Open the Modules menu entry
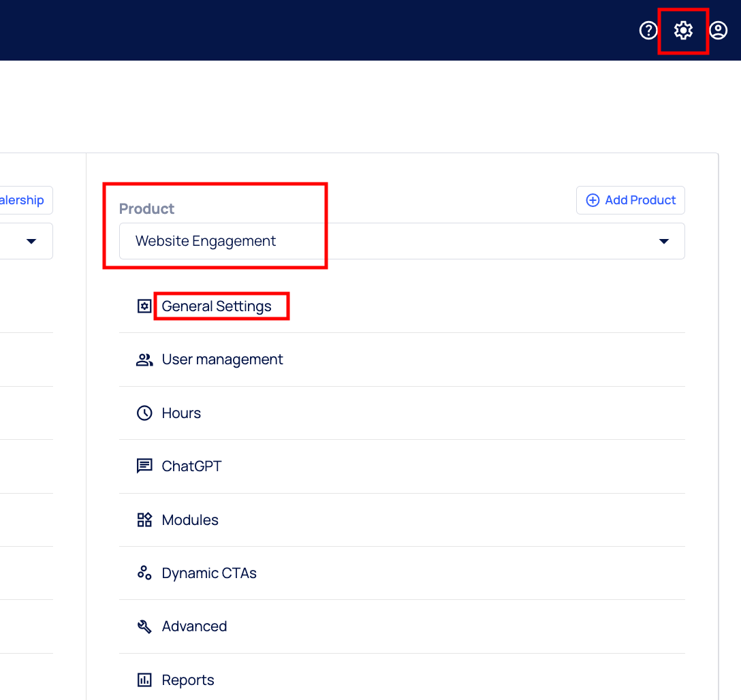 pyautogui.click(x=190, y=520)
